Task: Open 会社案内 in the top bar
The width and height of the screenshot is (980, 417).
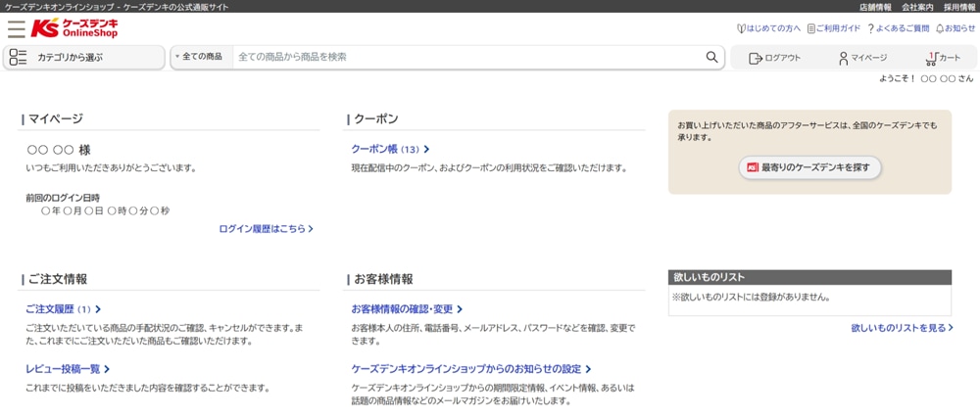Action: point(917,8)
